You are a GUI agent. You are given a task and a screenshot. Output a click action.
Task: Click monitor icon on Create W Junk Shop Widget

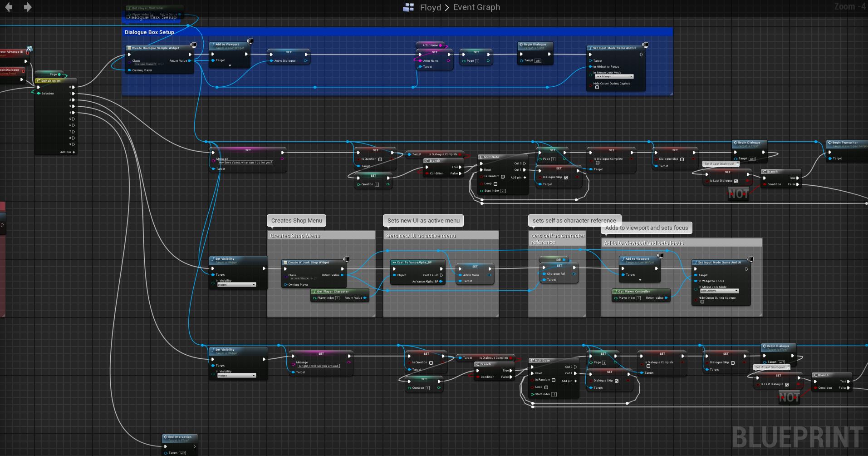pos(346,259)
